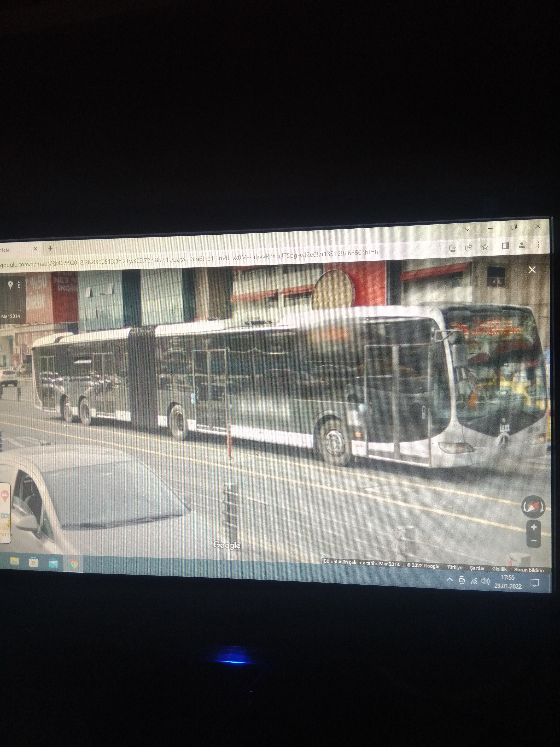
Task: Expand the tab search chevron
Action: pos(467,229)
